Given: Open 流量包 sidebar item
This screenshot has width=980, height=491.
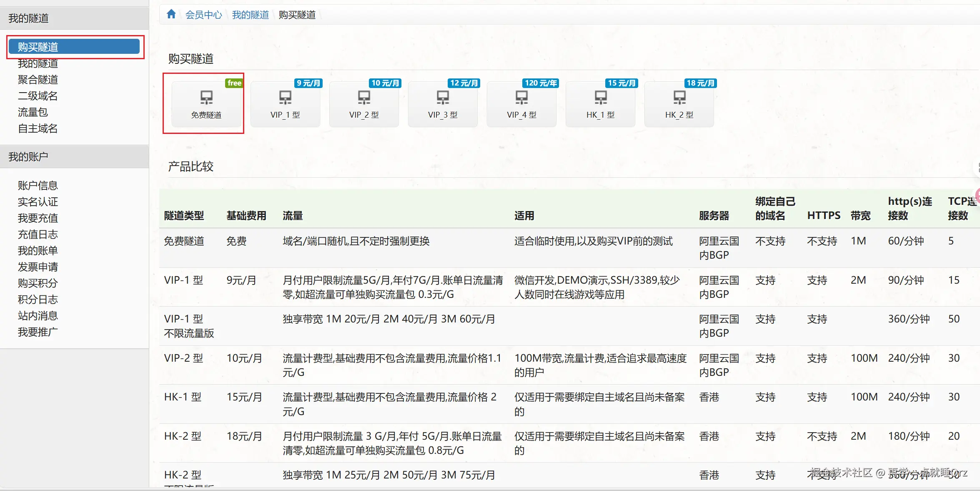Looking at the screenshot, I should [33, 112].
